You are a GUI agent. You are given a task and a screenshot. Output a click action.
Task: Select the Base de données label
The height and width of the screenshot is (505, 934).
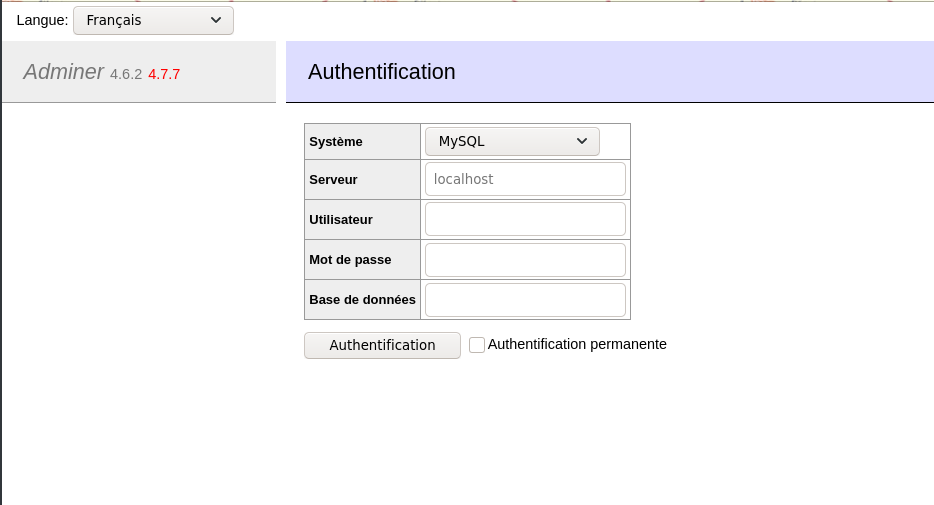coord(362,300)
